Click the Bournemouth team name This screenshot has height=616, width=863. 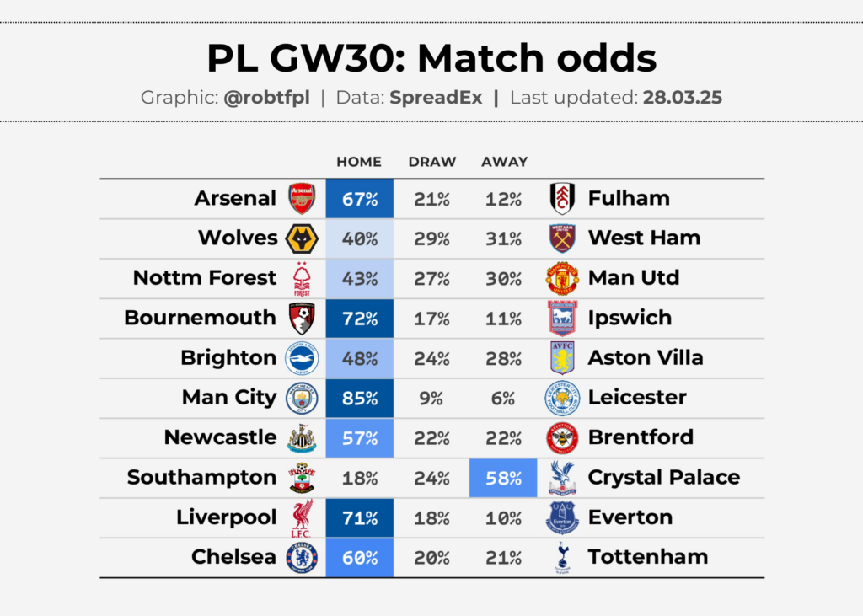(200, 318)
